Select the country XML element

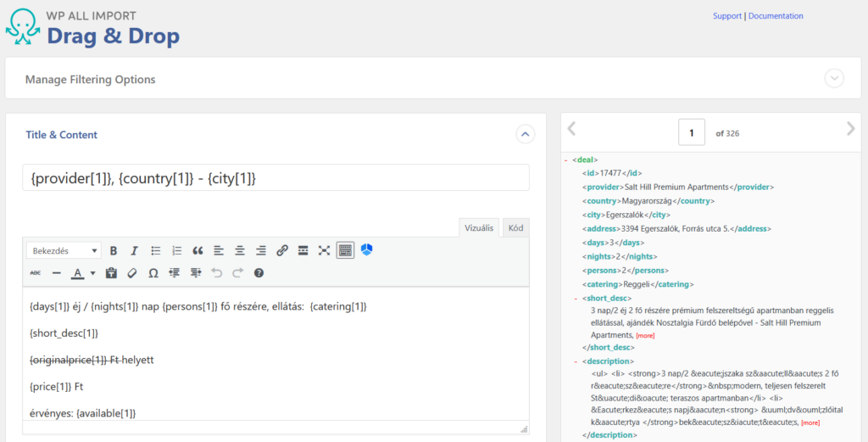(x=648, y=201)
